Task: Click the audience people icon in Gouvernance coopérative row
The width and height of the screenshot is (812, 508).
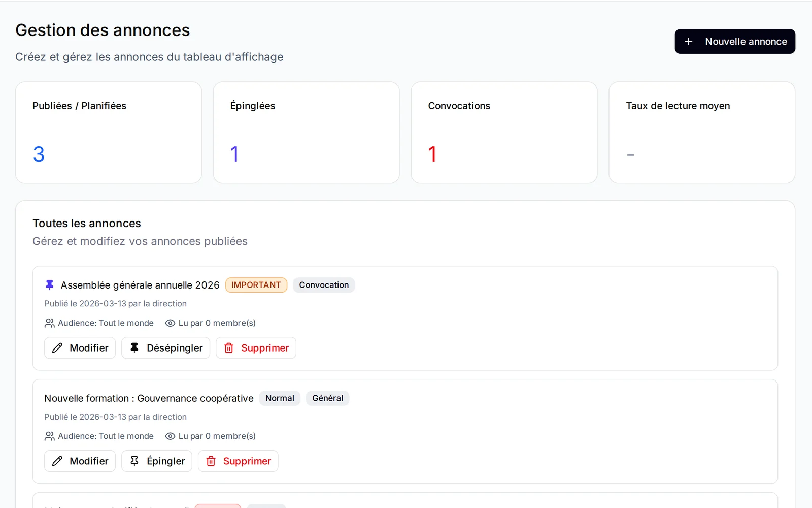Action: click(x=49, y=436)
